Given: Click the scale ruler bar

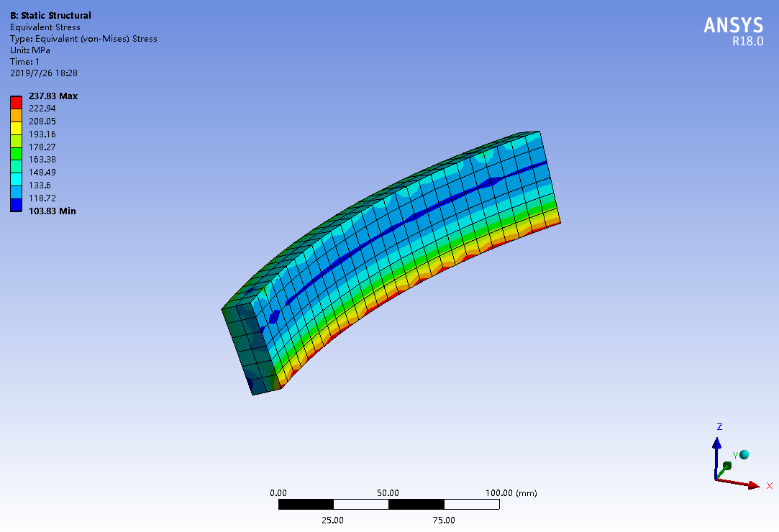Looking at the screenshot, I should pos(388,505).
